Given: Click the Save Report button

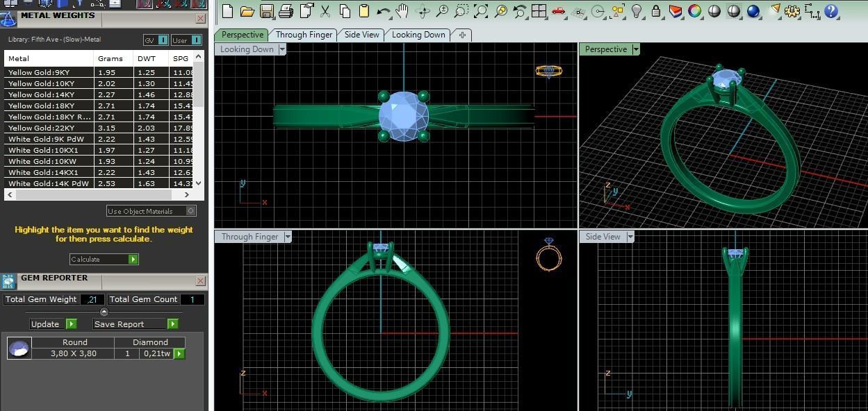Looking at the screenshot, I should coord(136,324).
